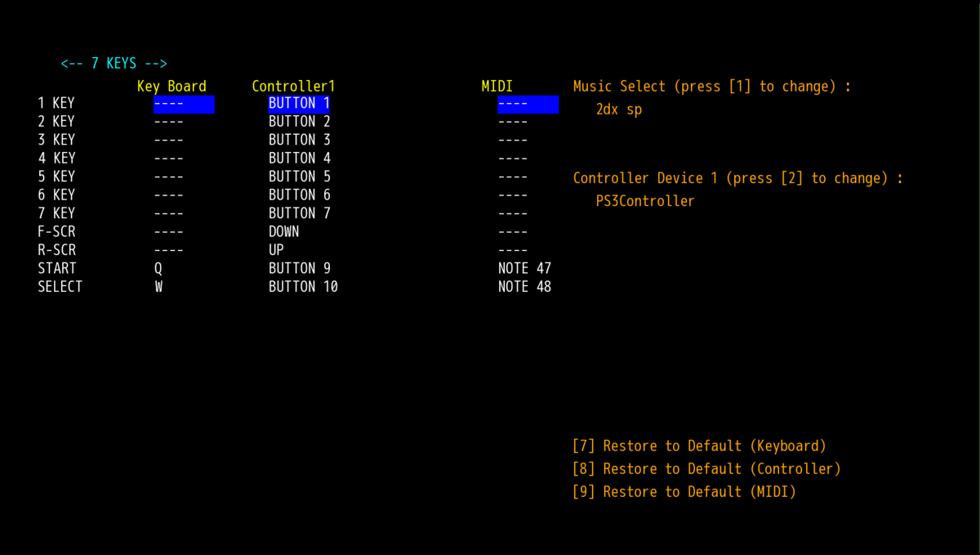This screenshot has width=980, height=555.
Task: Click the "2 KEY" row label
Action: click(x=56, y=123)
